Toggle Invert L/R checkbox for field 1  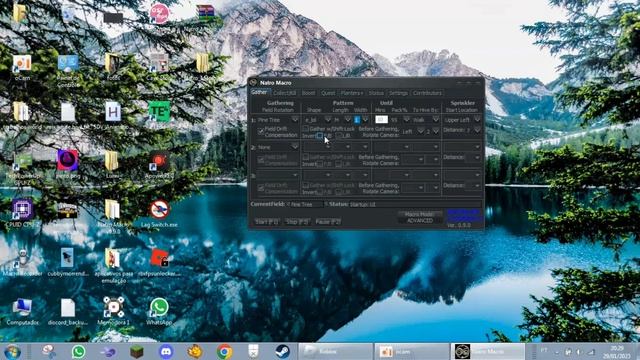click(x=339, y=135)
